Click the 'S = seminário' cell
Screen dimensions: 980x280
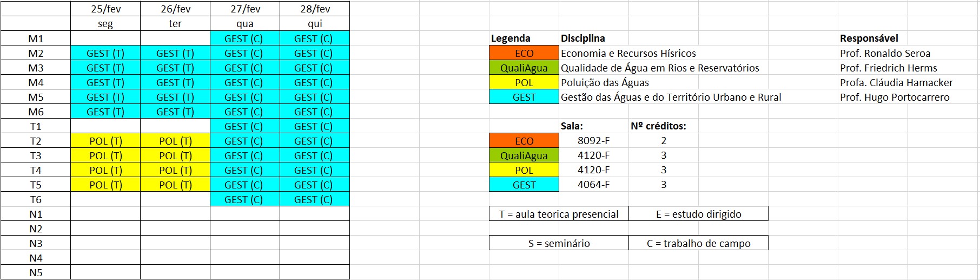(x=559, y=243)
